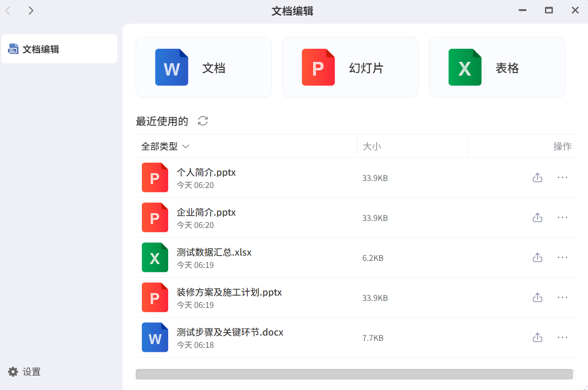Refresh the 最近使用的 recent files list
Screen dimensions: 588x390
(203, 121)
